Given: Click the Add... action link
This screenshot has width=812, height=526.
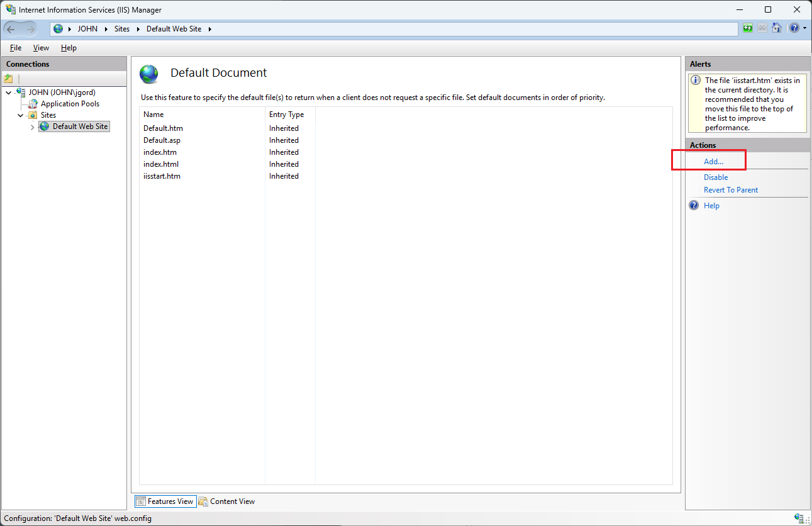Looking at the screenshot, I should [x=714, y=162].
